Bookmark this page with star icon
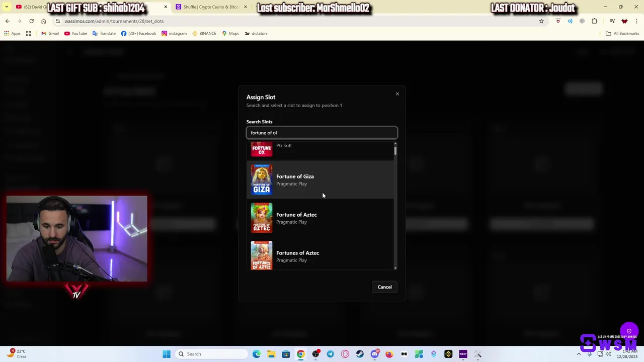 click(x=541, y=21)
